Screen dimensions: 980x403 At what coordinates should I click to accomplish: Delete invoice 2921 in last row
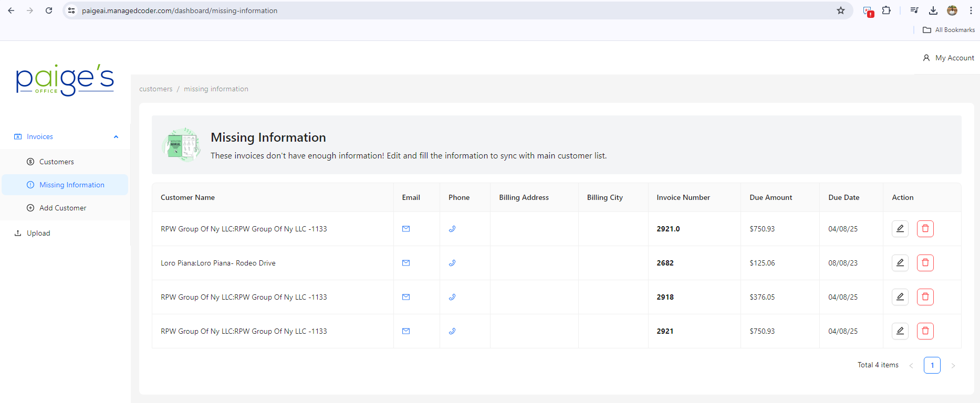click(x=925, y=331)
